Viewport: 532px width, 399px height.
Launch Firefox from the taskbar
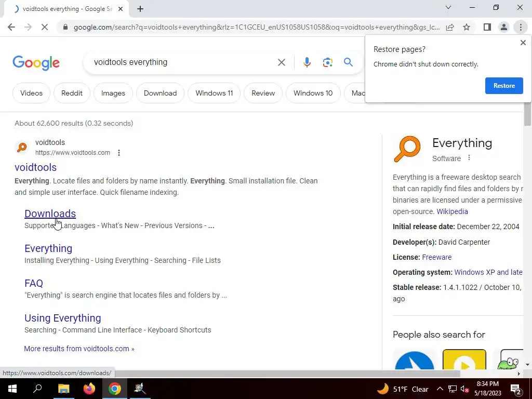(89, 389)
